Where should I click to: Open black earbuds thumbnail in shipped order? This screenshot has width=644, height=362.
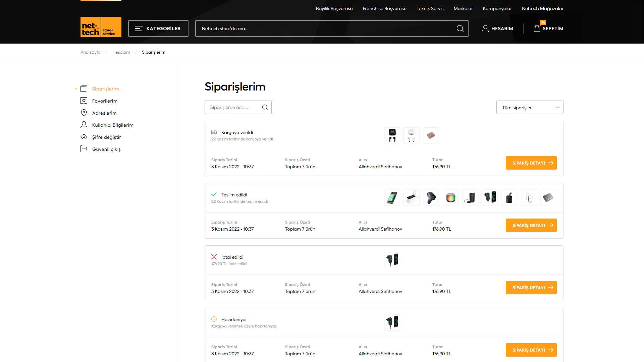pos(392,135)
